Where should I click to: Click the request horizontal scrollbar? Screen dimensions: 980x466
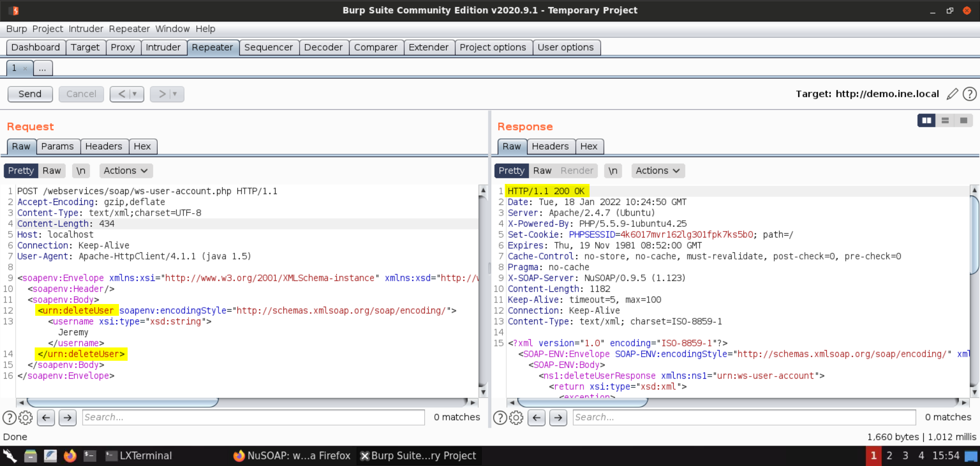(x=122, y=403)
